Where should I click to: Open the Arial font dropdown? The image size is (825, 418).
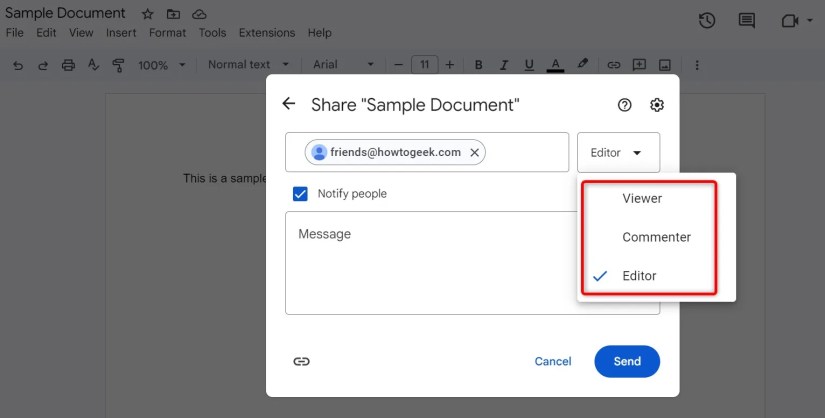[x=343, y=65]
